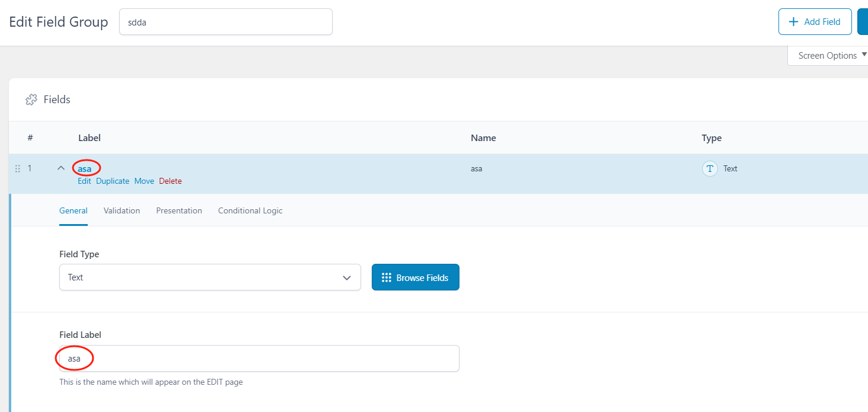This screenshot has width=868, height=412.
Task: Click the puzzle piece Fields icon
Action: point(31,100)
